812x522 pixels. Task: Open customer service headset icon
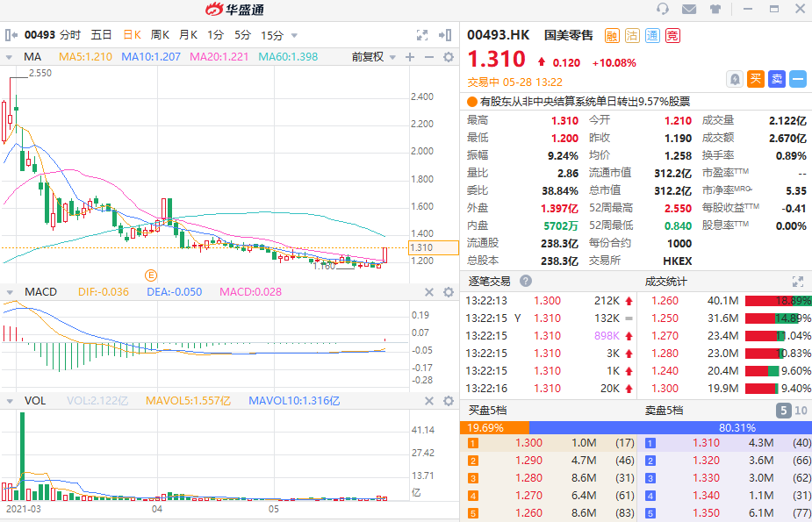click(x=663, y=10)
